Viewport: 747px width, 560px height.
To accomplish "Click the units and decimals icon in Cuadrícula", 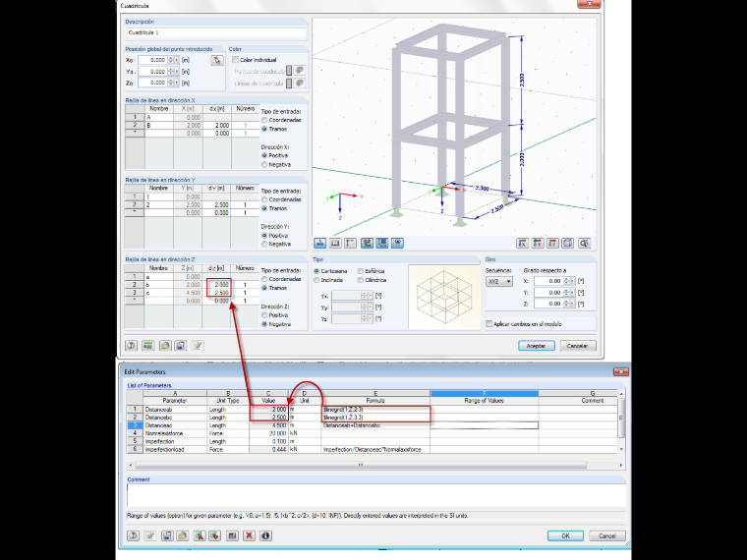I will (148, 346).
